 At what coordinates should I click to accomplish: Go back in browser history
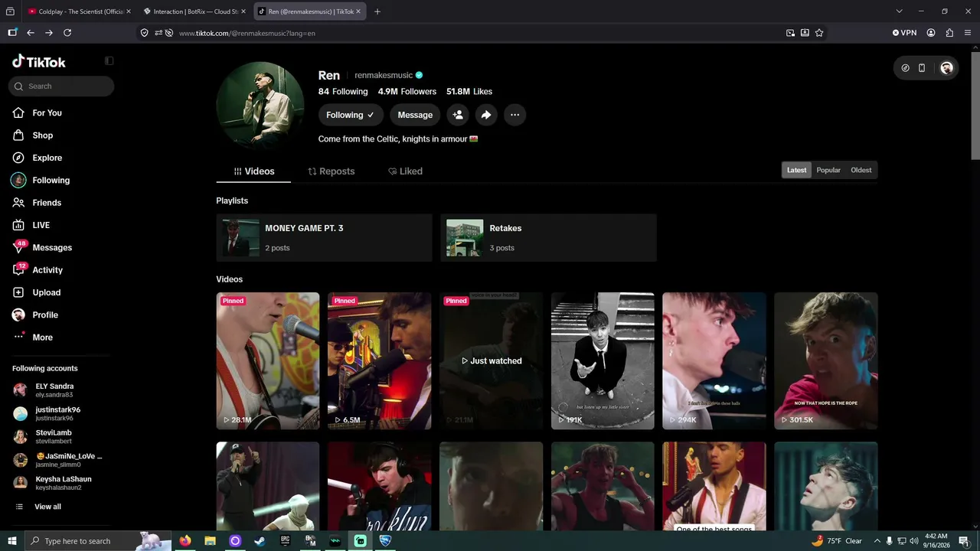coord(31,33)
